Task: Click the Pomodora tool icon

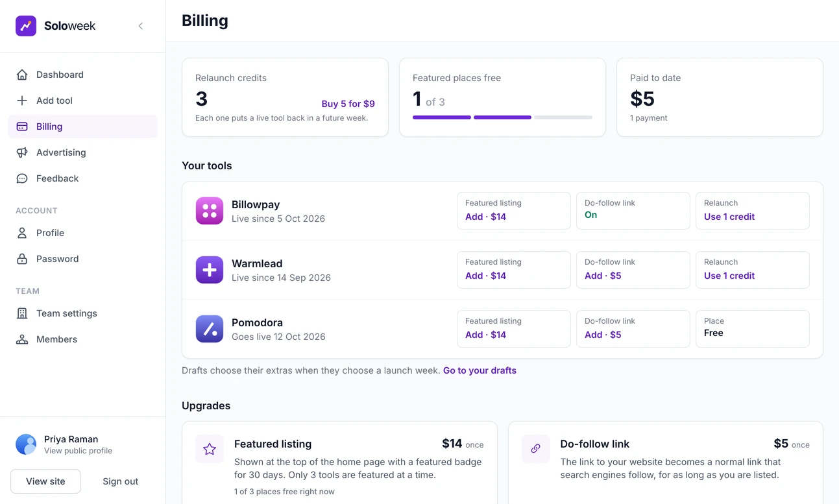Action: 210,329
